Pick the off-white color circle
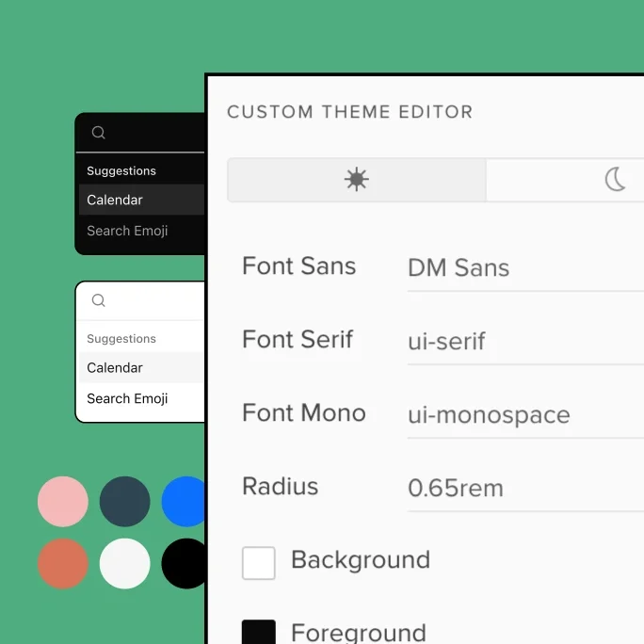 (x=125, y=563)
